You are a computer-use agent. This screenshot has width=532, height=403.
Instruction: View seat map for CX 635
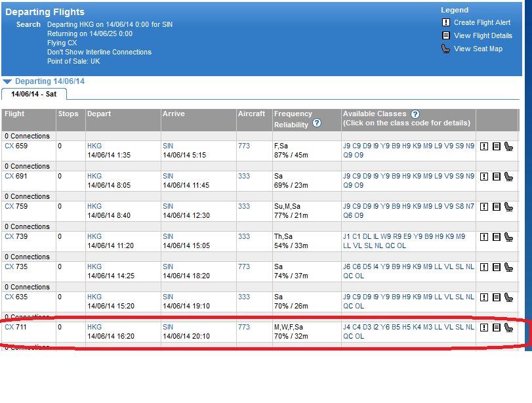[508, 297]
